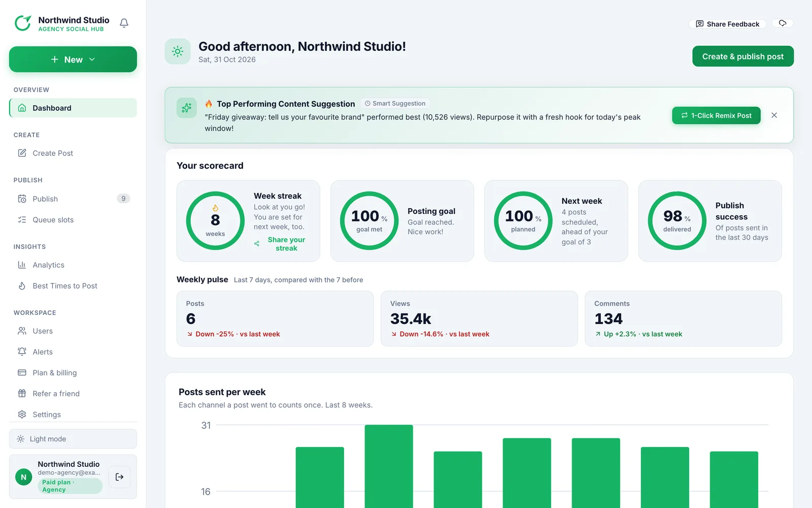The width and height of the screenshot is (812, 508).
Task: Click the Northwind Studio logo icon
Action: point(23,23)
